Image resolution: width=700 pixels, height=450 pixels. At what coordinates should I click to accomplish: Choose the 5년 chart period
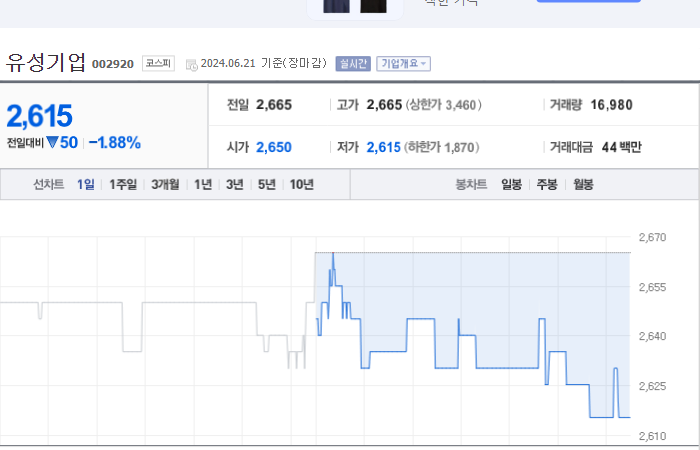click(x=267, y=184)
